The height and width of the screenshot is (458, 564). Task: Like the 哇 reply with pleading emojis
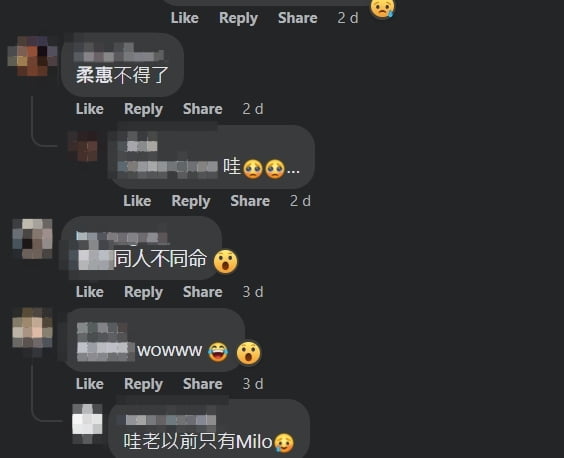click(137, 201)
